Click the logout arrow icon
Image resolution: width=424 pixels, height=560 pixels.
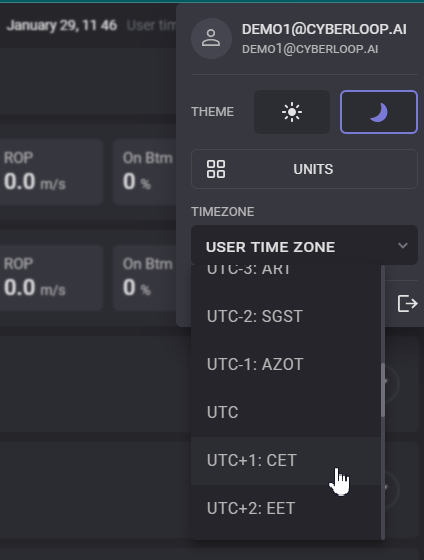408,304
